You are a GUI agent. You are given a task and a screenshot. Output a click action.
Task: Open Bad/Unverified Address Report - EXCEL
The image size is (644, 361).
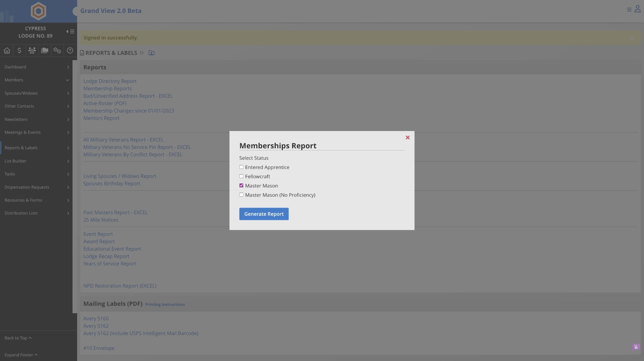click(x=128, y=96)
